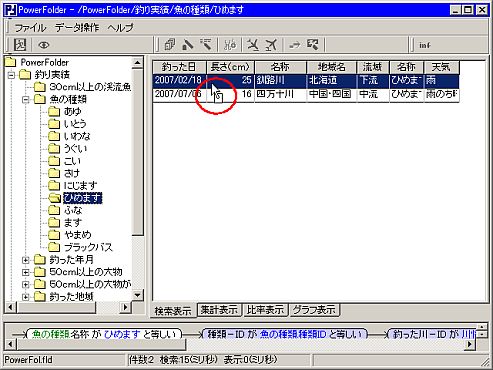Click the inf toolbar button
The height and width of the screenshot is (370, 493).
[425, 45]
